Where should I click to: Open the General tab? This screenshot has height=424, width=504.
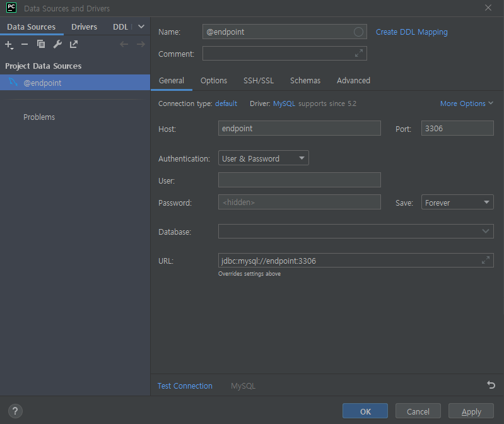pos(172,80)
